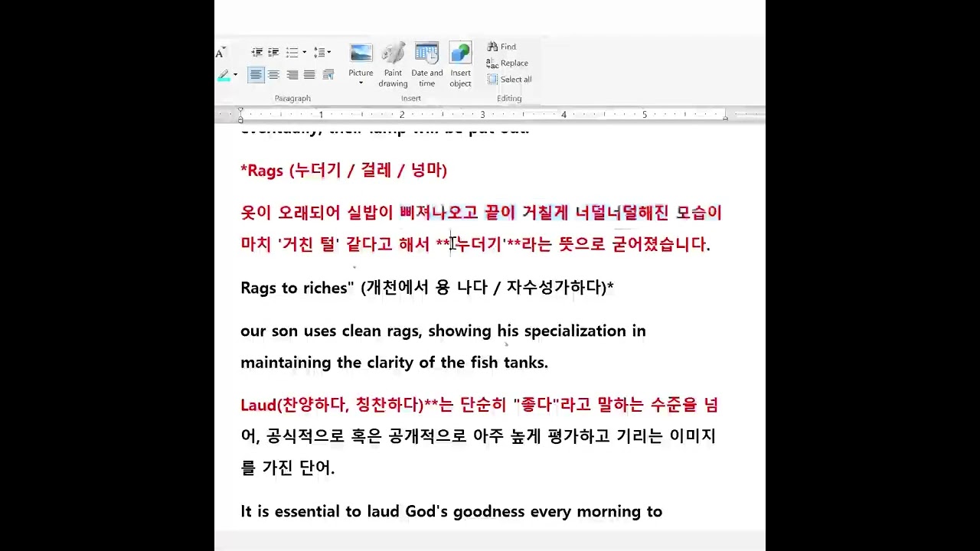Click the decrease indent icon
Screen dimensions: 980x551
coord(256,53)
